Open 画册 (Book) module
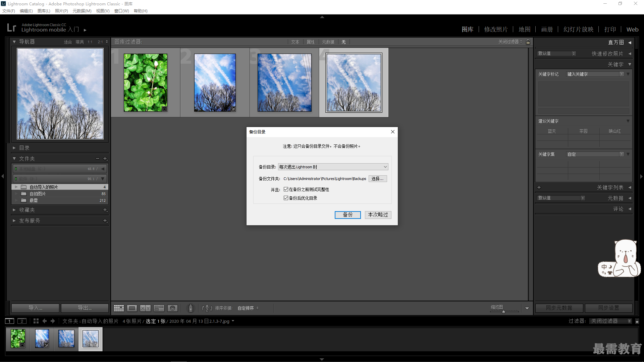Viewport: 644px width, 362px height. click(x=547, y=29)
